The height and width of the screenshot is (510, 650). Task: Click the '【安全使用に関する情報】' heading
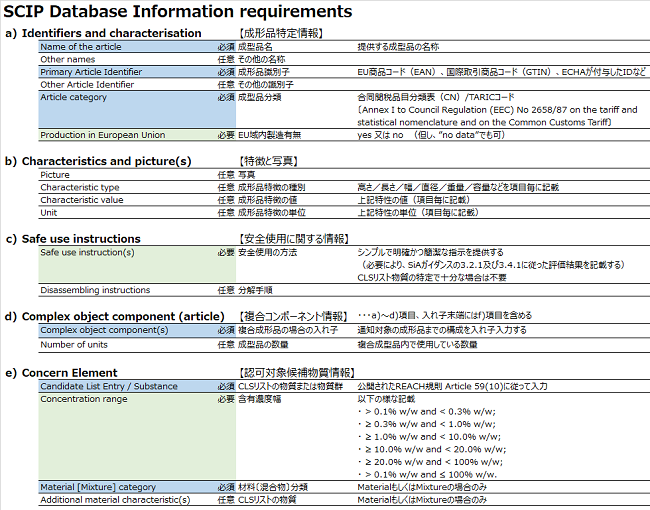pos(294,239)
